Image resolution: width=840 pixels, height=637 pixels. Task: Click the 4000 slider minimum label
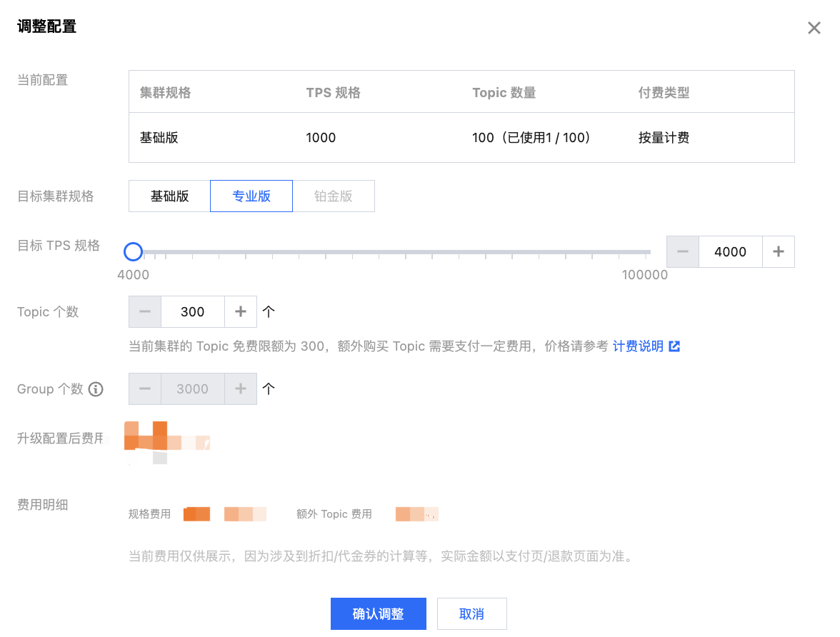point(133,275)
